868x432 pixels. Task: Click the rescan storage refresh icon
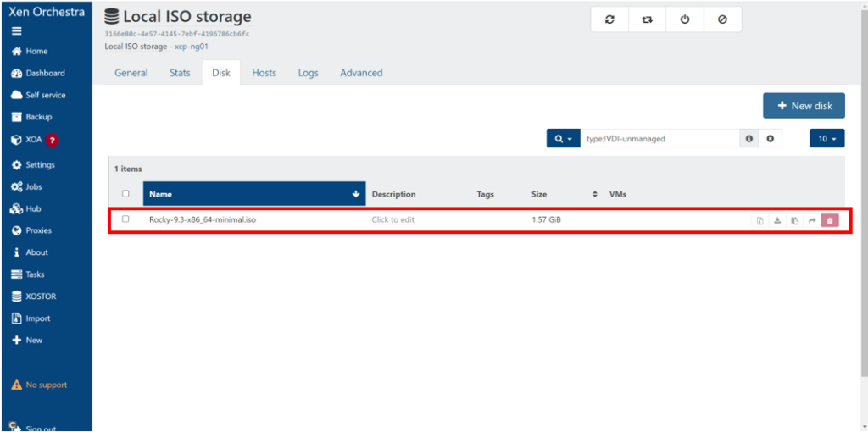tap(609, 19)
